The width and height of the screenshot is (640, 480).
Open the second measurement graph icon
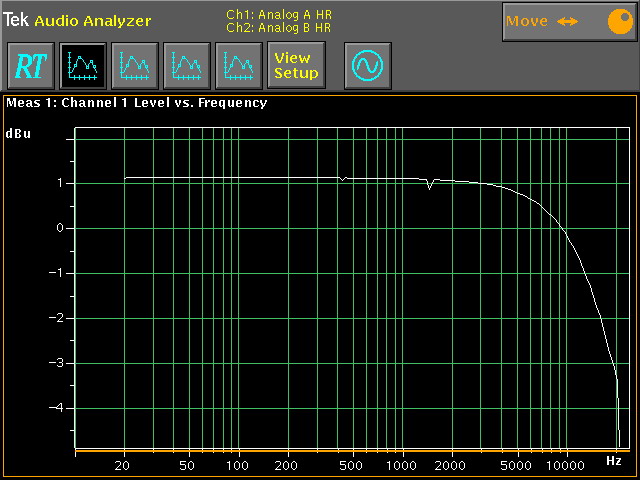(135, 66)
